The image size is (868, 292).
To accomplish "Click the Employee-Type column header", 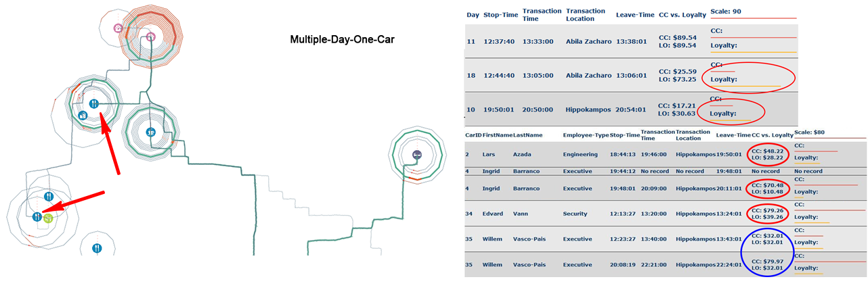I will [584, 135].
